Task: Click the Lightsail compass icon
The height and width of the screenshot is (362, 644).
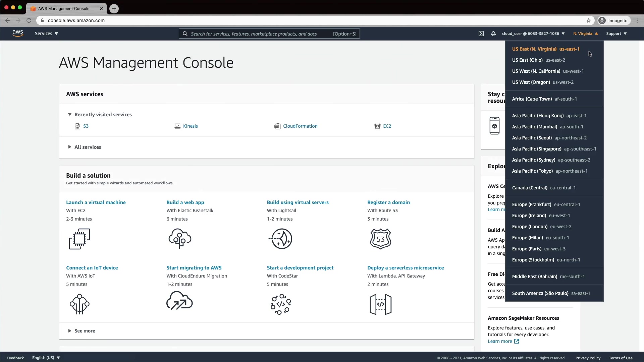Action: 281,239
